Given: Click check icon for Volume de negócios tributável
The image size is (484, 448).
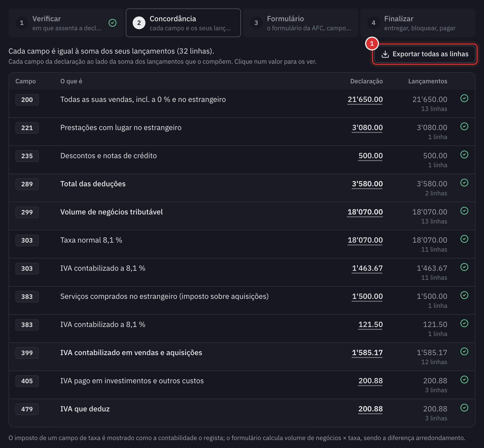Looking at the screenshot, I should (x=464, y=211).
